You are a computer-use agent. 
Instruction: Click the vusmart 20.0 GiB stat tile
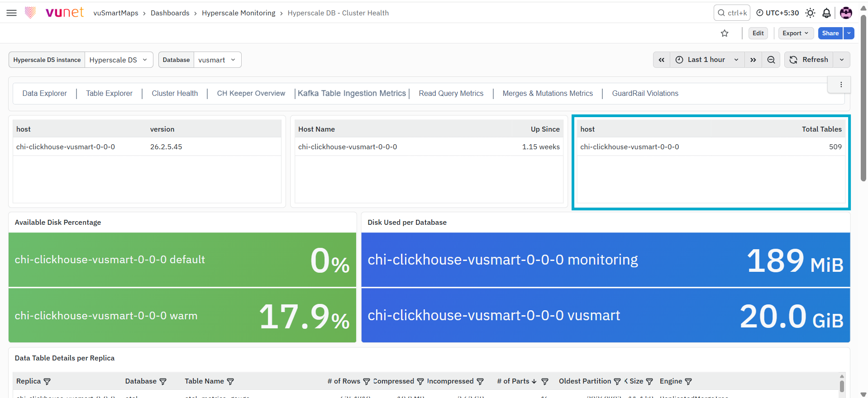(x=606, y=315)
